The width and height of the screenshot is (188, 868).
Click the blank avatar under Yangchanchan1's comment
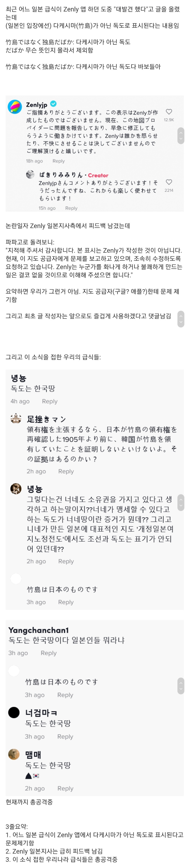pyautogui.click(x=14, y=671)
